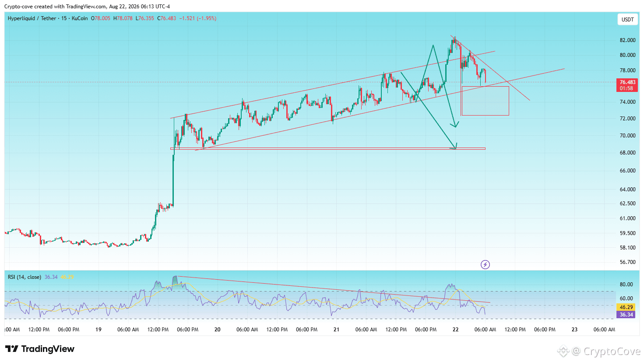
Task: Click the 62.500 price axis label
Action: point(627,204)
